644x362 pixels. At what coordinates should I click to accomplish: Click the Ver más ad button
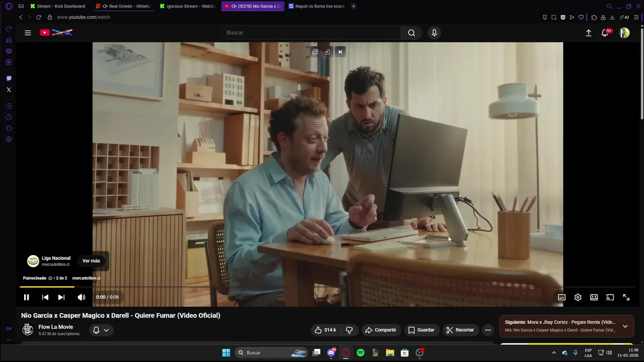(91, 261)
